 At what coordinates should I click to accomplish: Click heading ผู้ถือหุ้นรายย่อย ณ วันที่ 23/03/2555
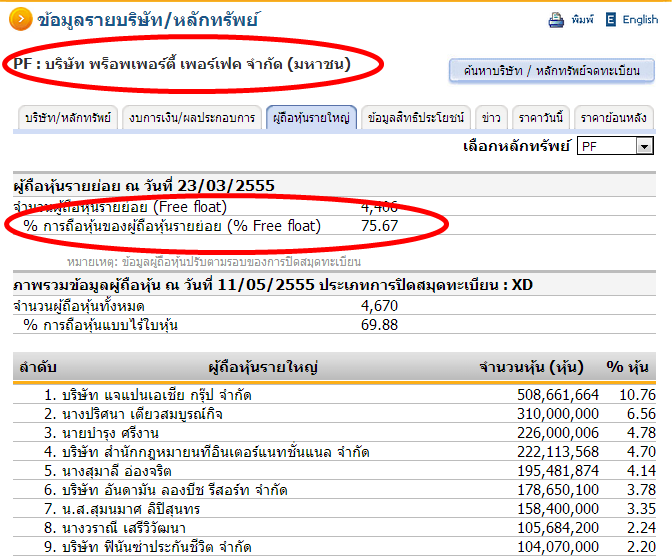point(144,186)
